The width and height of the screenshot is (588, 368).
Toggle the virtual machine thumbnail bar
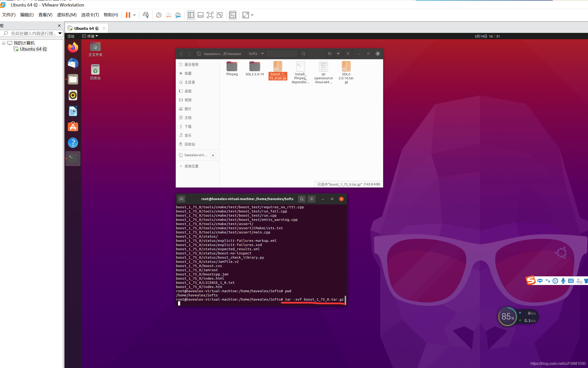point(200,15)
